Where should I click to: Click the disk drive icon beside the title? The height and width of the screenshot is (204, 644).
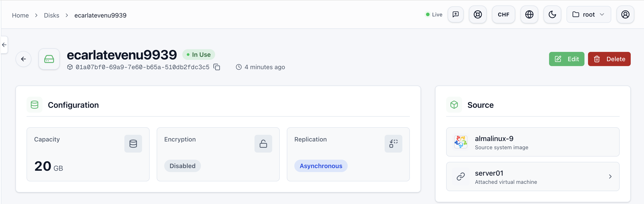click(x=49, y=59)
